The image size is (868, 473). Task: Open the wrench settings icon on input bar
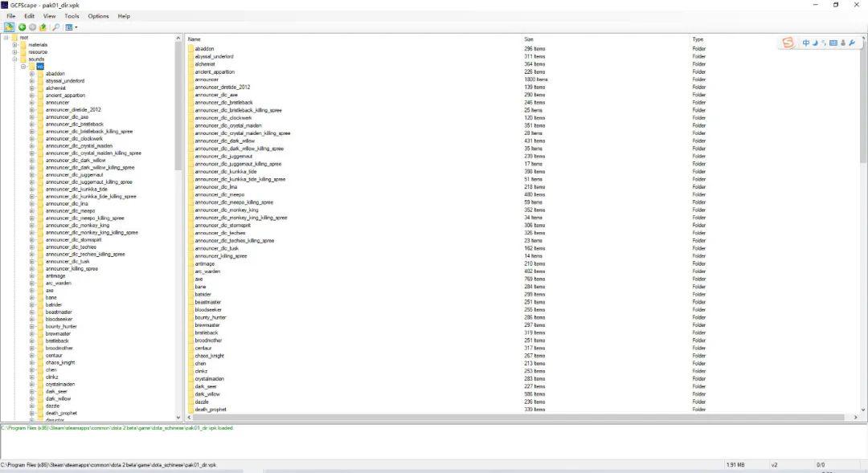point(852,43)
